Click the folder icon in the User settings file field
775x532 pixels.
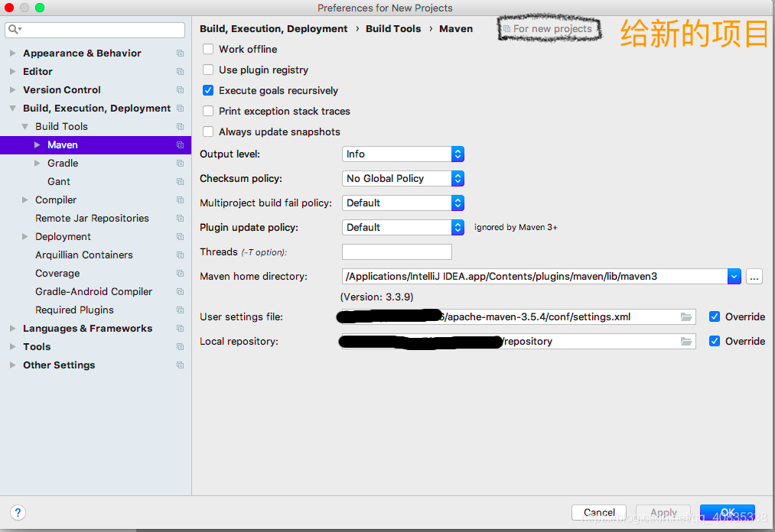coord(686,316)
